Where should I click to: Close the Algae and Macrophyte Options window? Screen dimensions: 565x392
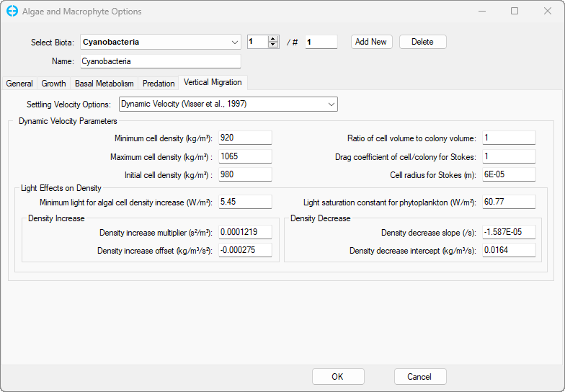click(548, 12)
